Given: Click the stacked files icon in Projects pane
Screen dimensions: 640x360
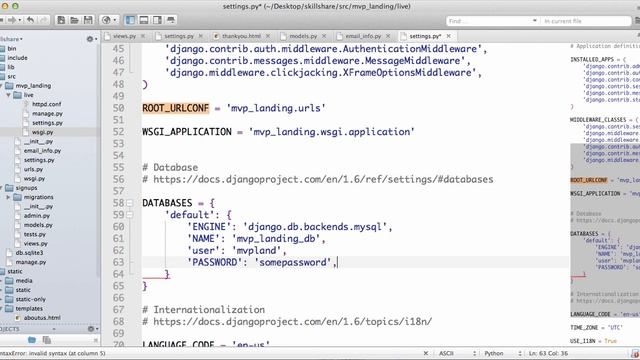Looking at the screenshot, I should (47, 340).
